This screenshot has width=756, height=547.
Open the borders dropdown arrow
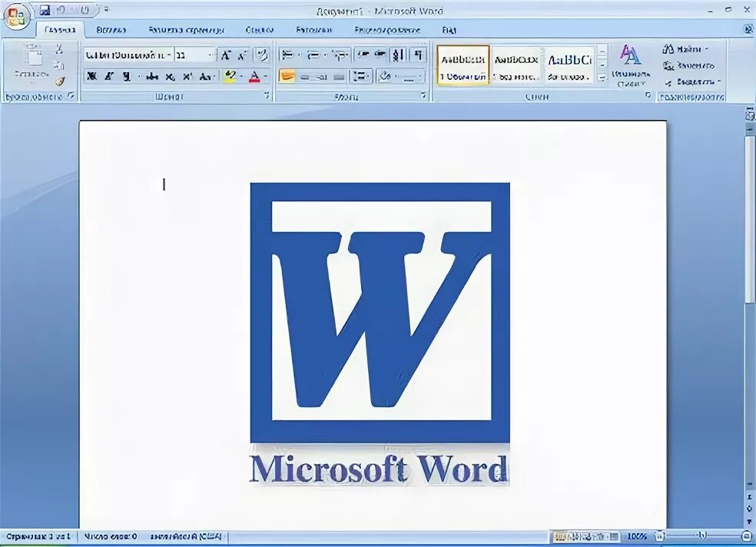tap(420, 76)
